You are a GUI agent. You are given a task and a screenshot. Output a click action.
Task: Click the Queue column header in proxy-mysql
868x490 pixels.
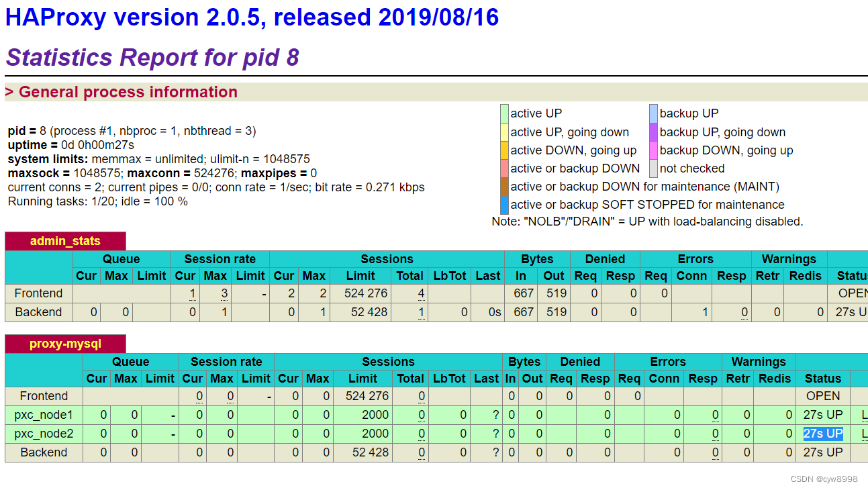pyautogui.click(x=130, y=362)
